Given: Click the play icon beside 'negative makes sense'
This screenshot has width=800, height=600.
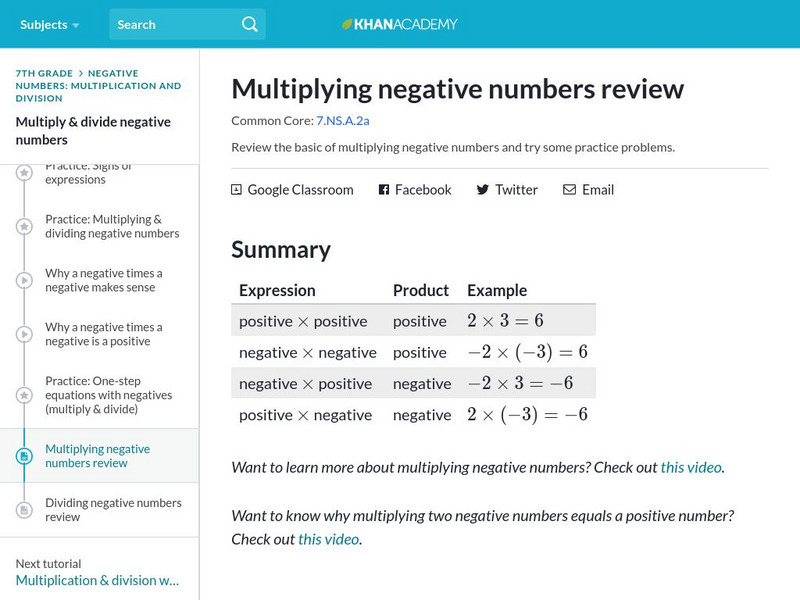Looking at the screenshot, I should point(24,281).
